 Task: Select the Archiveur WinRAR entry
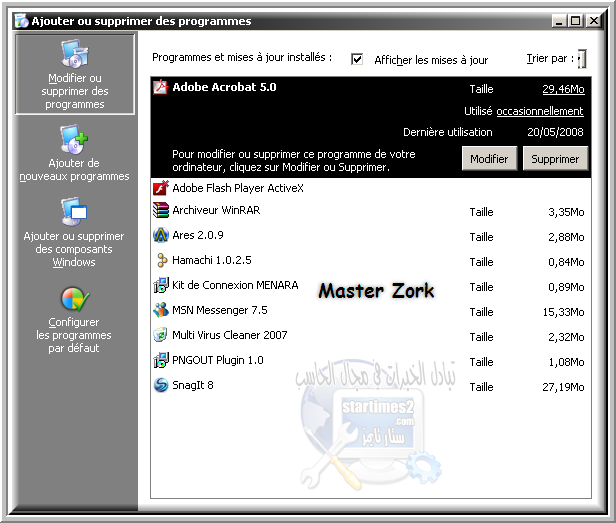(371, 210)
